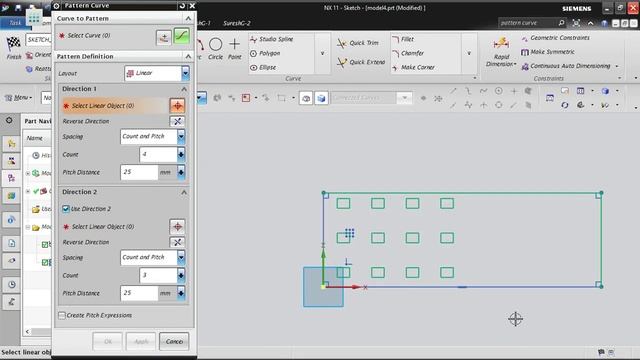
Task: Click Select Linear Object in Direction 1
Action: point(114,106)
